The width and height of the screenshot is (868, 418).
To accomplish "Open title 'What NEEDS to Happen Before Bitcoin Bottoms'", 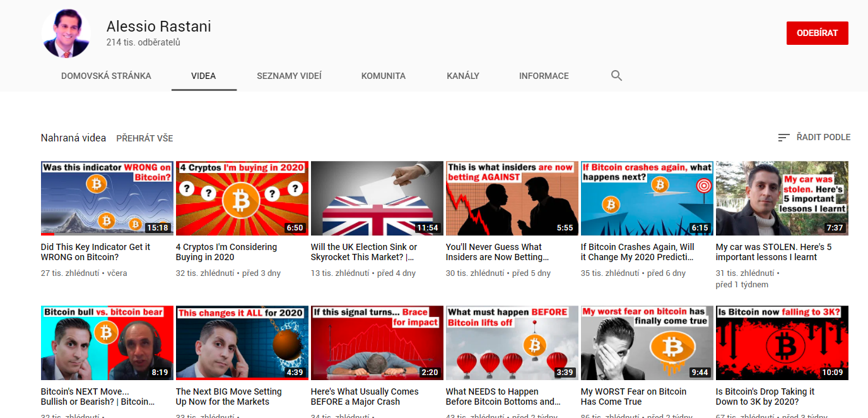I will [x=503, y=397].
